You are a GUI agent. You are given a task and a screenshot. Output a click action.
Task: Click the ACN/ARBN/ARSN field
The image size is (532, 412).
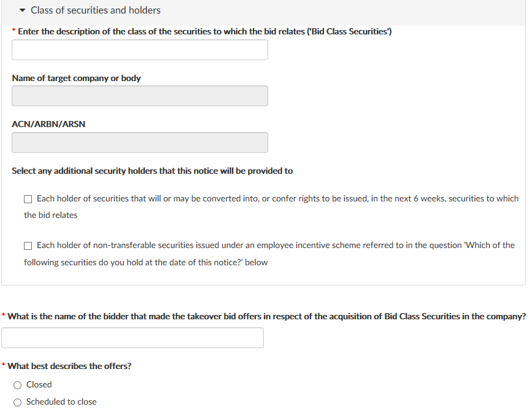pyautogui.click(x=140, y=142)
